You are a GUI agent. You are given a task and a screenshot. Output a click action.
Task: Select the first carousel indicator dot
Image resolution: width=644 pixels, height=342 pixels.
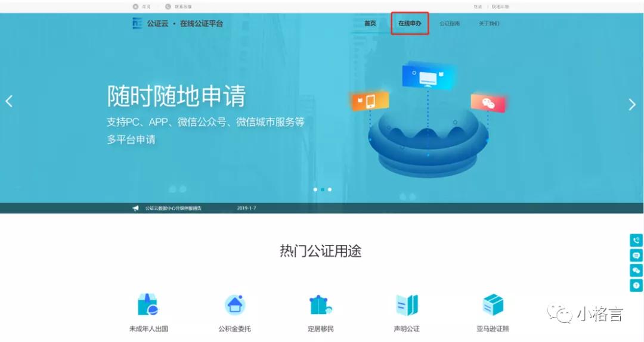pyautogui.click(x=315, y=189)
